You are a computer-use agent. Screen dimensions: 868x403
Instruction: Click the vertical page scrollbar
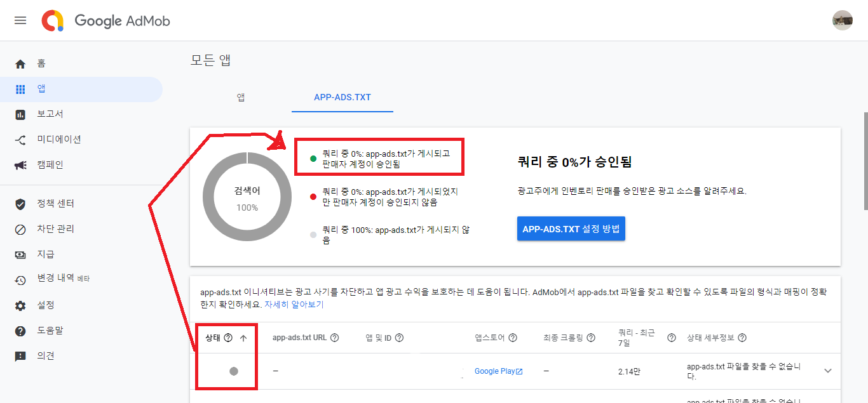click(x=864, y=162)
